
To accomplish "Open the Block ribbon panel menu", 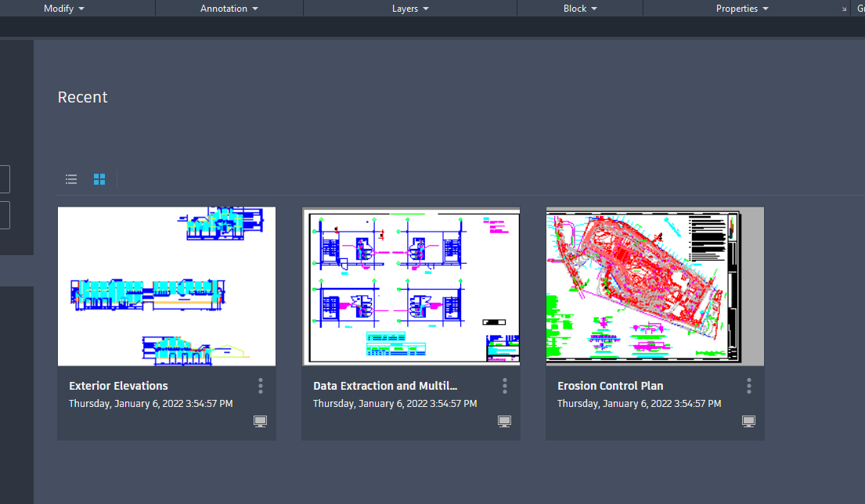I will [x=578, y=9].
